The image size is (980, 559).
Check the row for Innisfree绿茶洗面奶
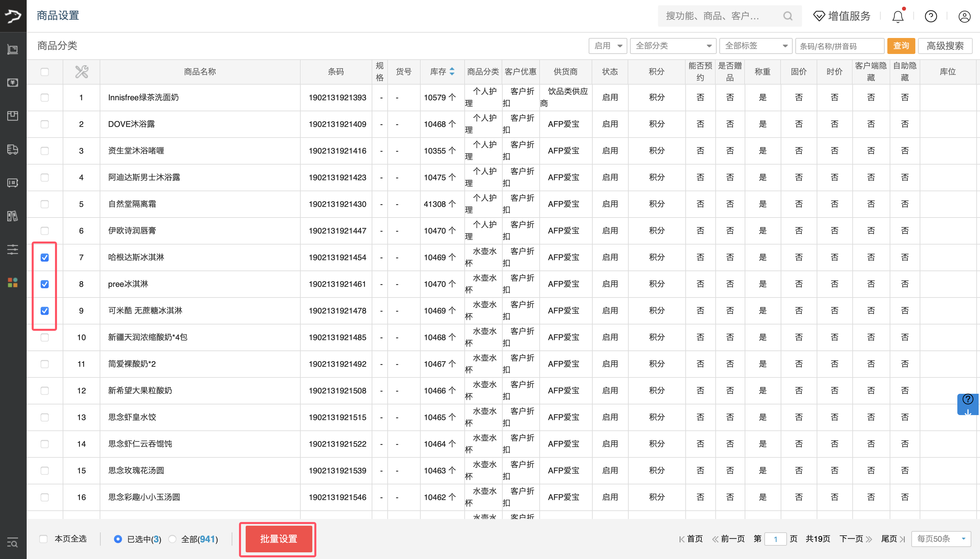tap(45, 98)
